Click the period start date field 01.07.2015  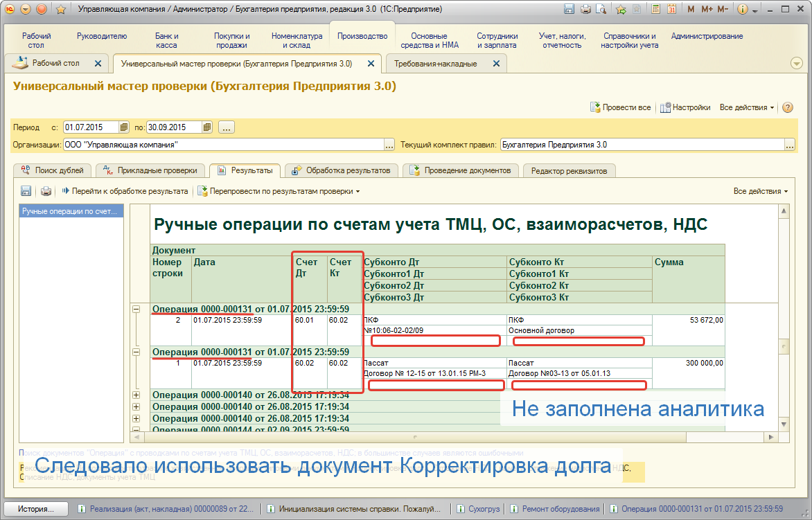coord(91,127)
